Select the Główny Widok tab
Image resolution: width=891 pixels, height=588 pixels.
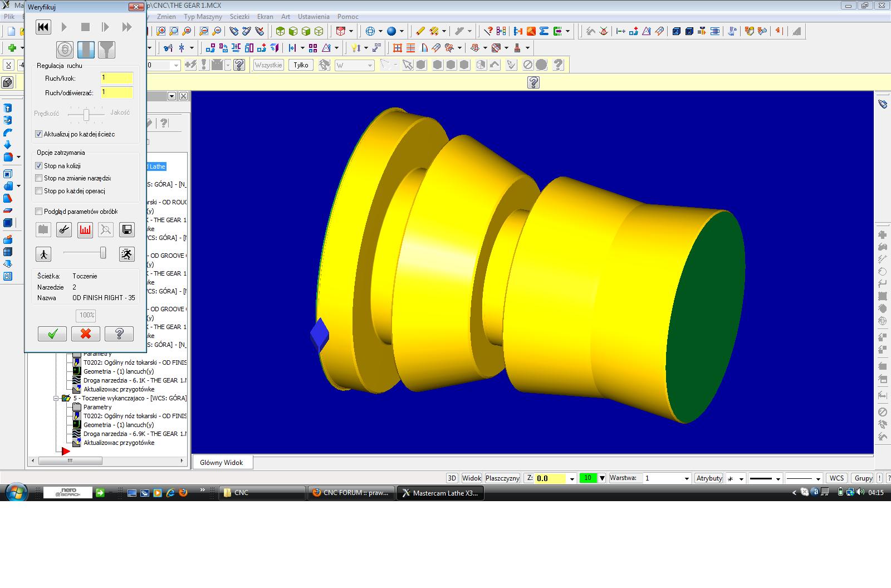tap(222, 463)
